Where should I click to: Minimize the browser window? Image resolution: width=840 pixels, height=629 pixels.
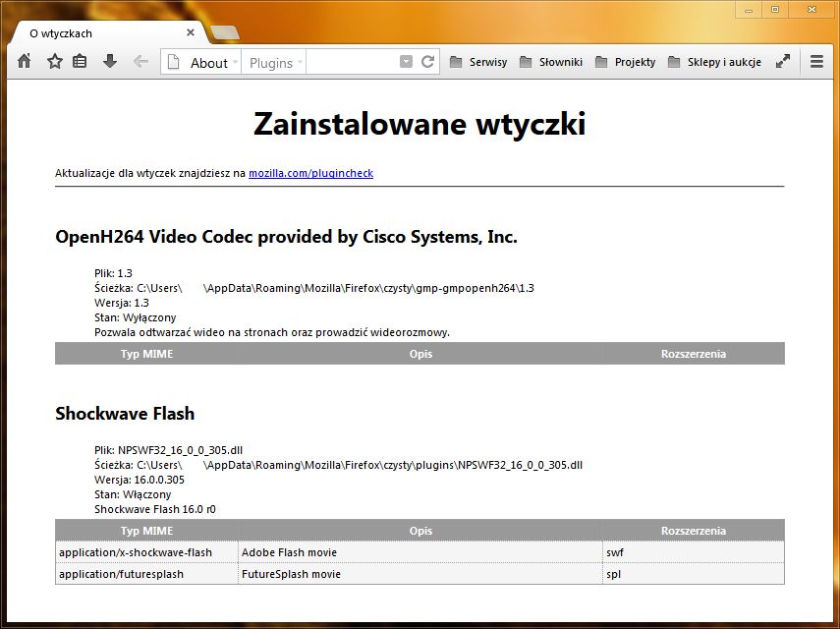(749, 10)
